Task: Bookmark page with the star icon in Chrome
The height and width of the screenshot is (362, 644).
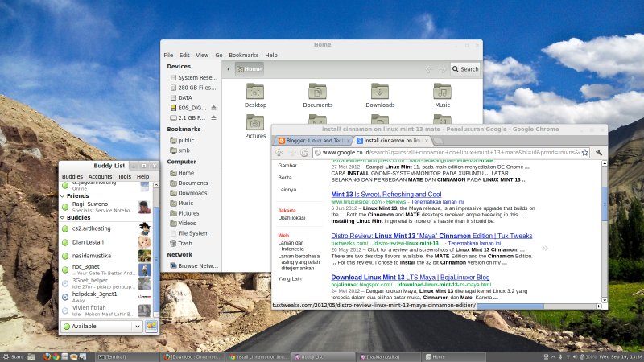Action: [x=585, y=153]
